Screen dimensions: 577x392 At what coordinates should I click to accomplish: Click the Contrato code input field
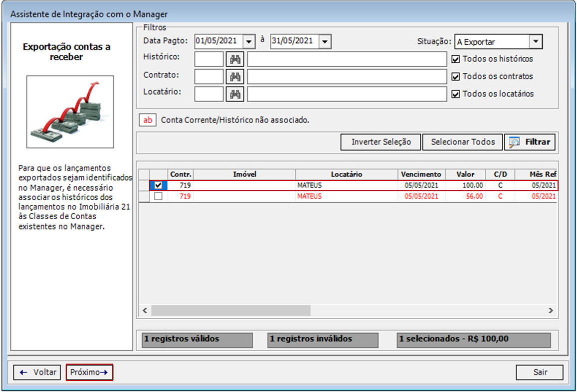click(x=209, y=76)
